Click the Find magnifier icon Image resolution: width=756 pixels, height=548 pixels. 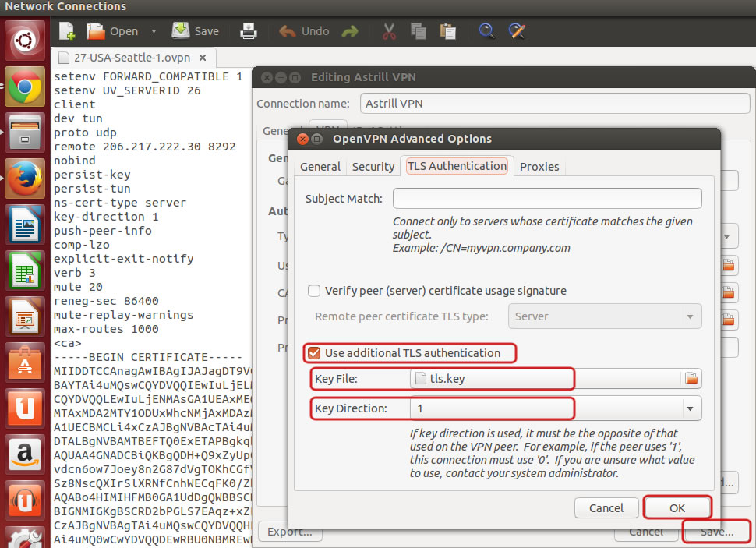coord(486,31)
